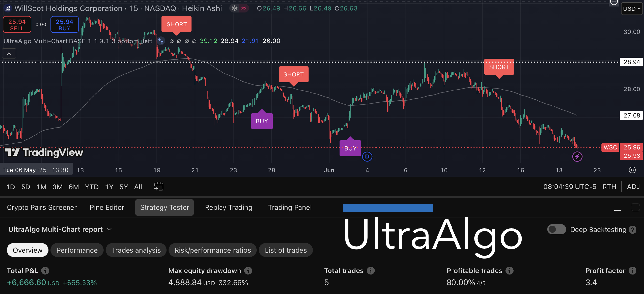Viewport: 644px width, 294px height.
Task: Click the blue D dividend marker
Action: tap(367, 156)
